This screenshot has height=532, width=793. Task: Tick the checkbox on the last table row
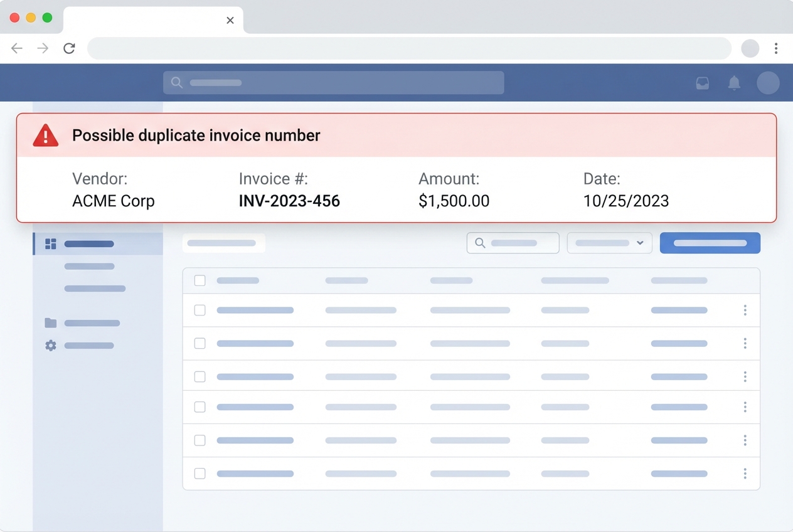[200, 474]
